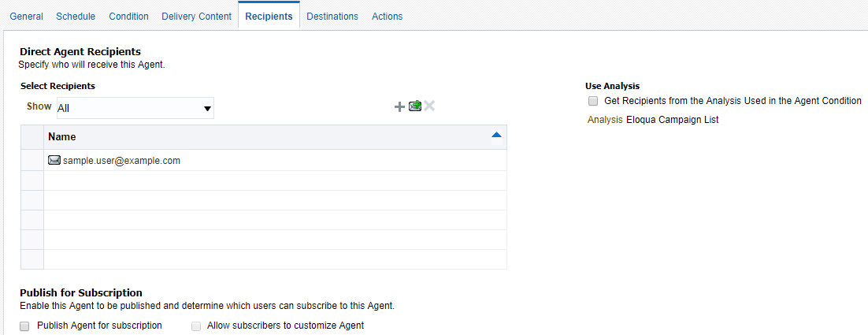Click the row selector for sample.user@example.com
868x335 pixels.
coord(32,161)
